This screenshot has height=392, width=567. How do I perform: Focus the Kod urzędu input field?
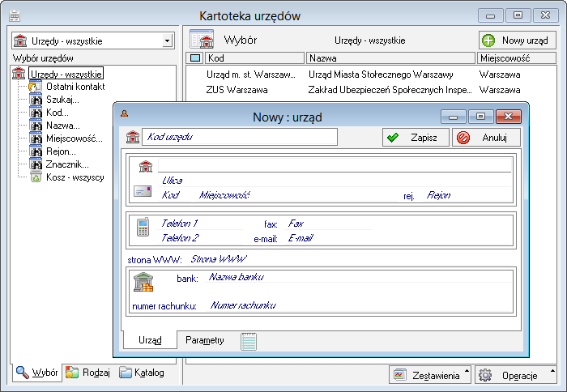(x=240, y=137)
